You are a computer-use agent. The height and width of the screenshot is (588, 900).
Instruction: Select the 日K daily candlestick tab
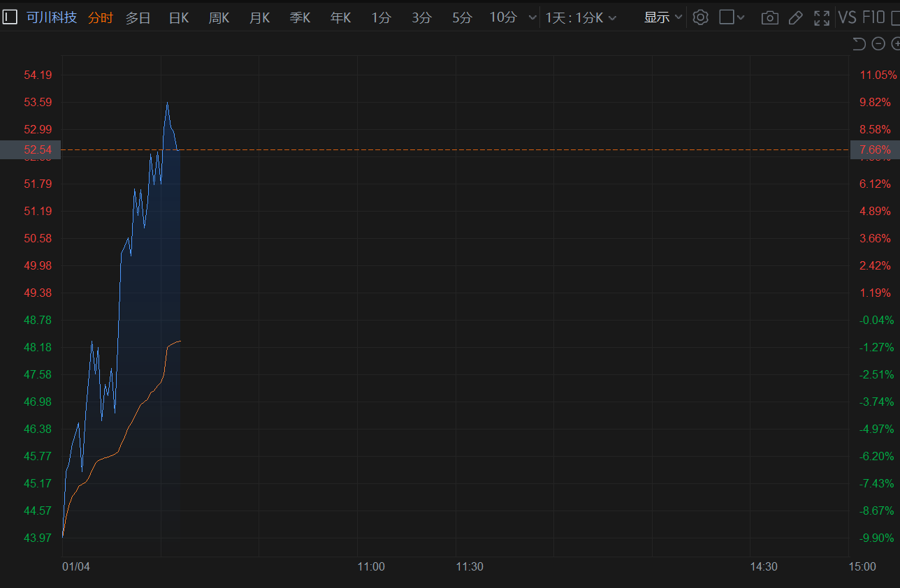pyautogui.click(x=179, y=18)
